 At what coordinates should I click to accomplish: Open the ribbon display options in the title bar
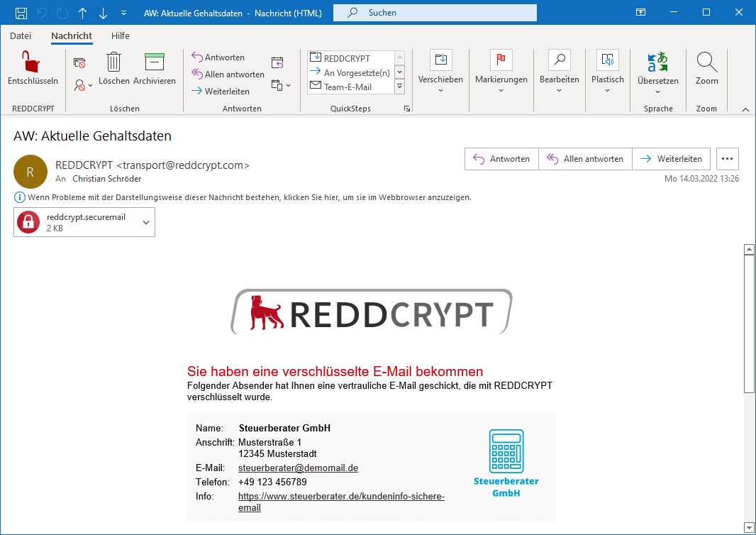641,13
